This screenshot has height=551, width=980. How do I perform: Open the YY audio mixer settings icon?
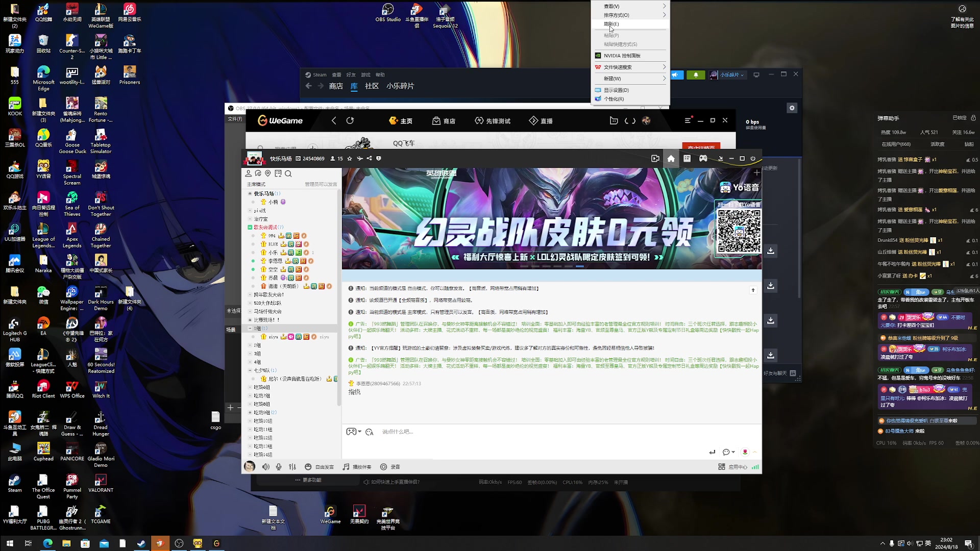tap(292, 467)
